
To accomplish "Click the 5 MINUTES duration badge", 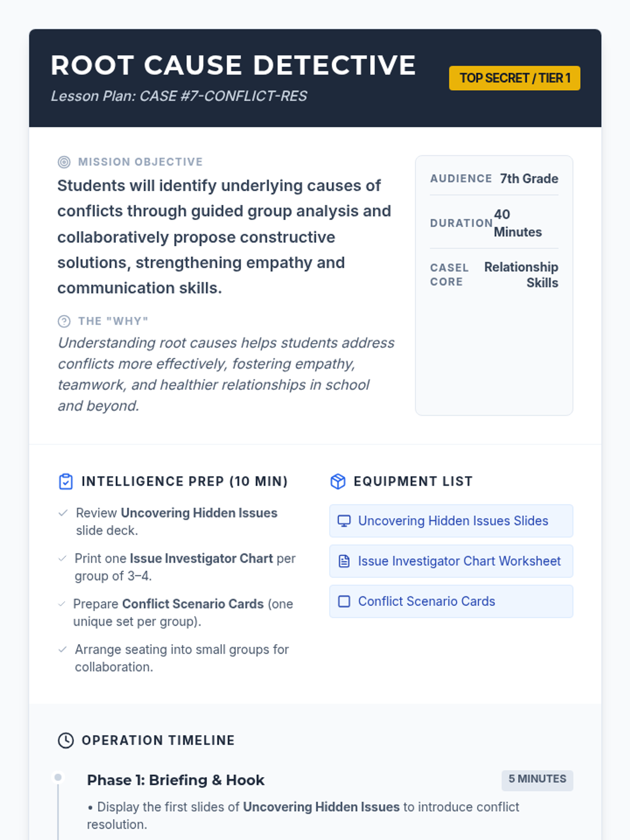I will 537,780.
